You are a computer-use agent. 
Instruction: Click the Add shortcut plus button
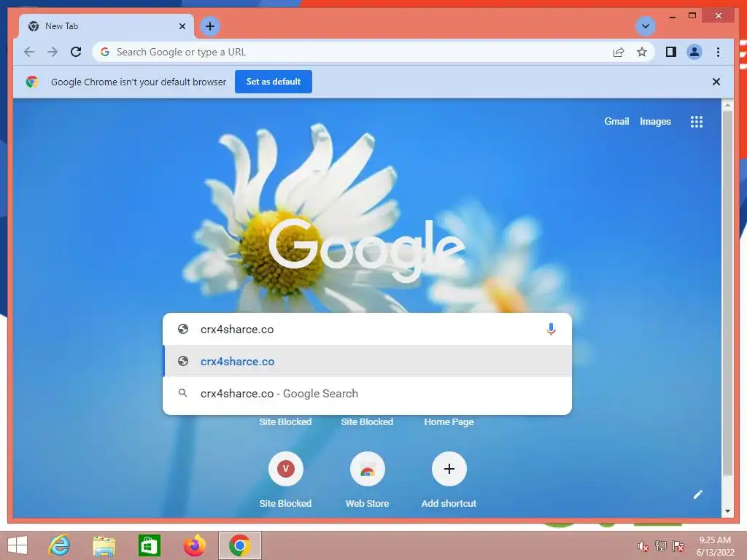[x=449, y=469]
